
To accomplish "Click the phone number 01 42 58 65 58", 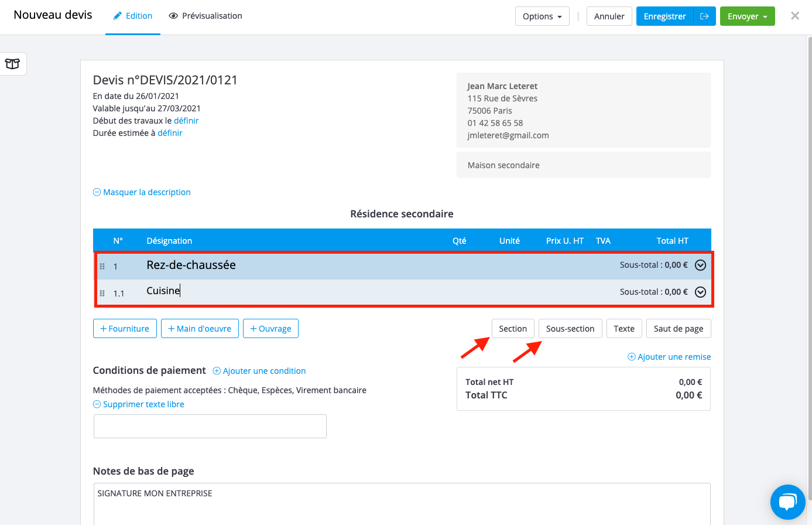I will click(495, 123).
